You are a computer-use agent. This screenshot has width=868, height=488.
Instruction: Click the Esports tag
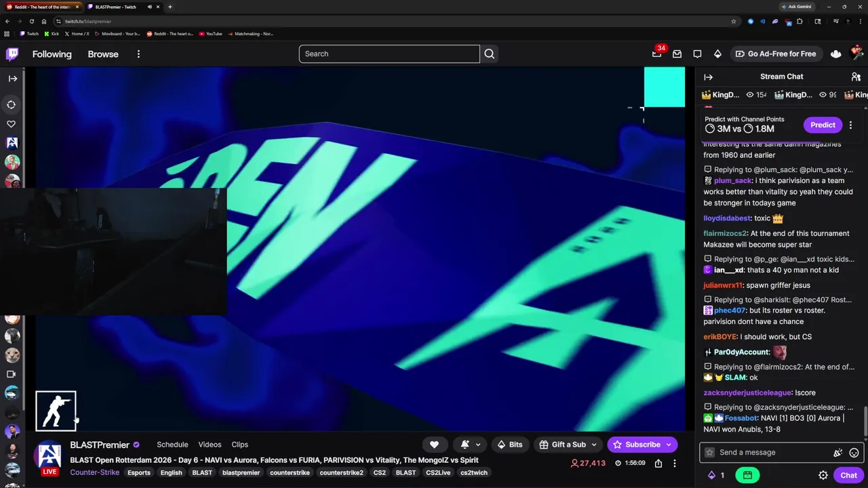pyautogui.click(x=139, y=472)
